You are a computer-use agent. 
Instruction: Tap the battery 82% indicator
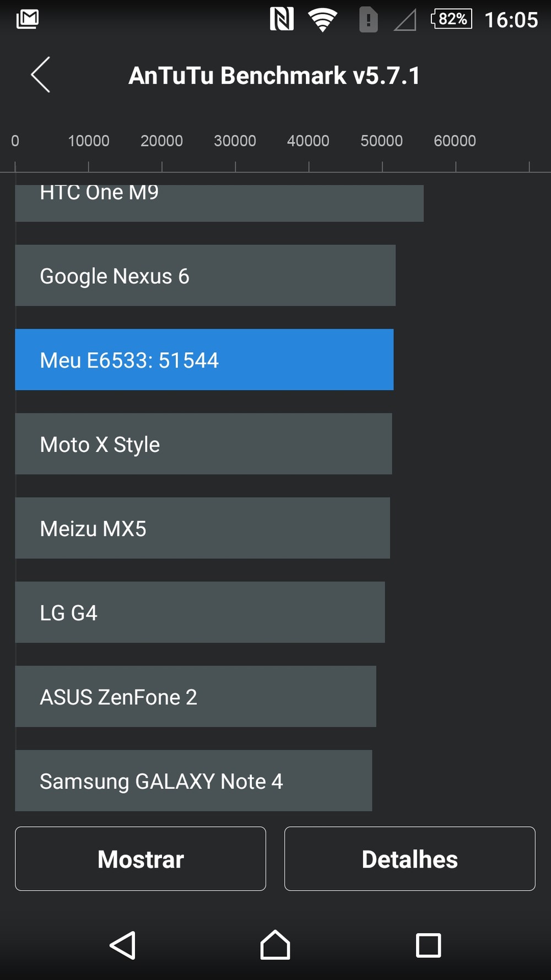tap(451, 19)
